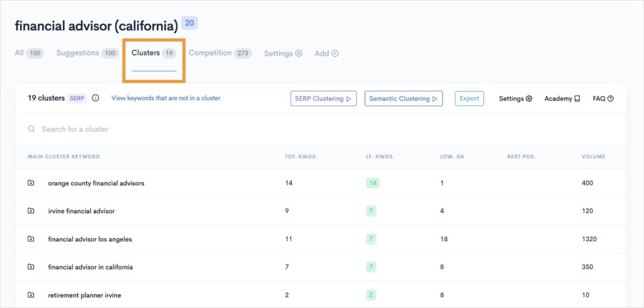Open folder icon for financial advisor los angeles

click(31, 239)
